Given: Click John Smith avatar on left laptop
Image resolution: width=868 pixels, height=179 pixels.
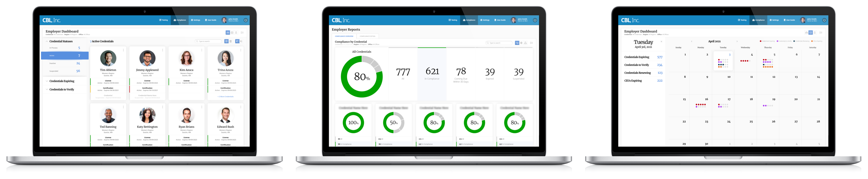Looking at the screenshot, I should (224, 20).
